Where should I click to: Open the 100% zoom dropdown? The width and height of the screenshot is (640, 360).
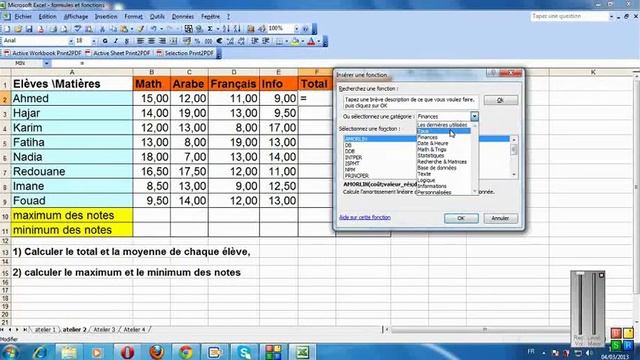(x=296, y=29)
